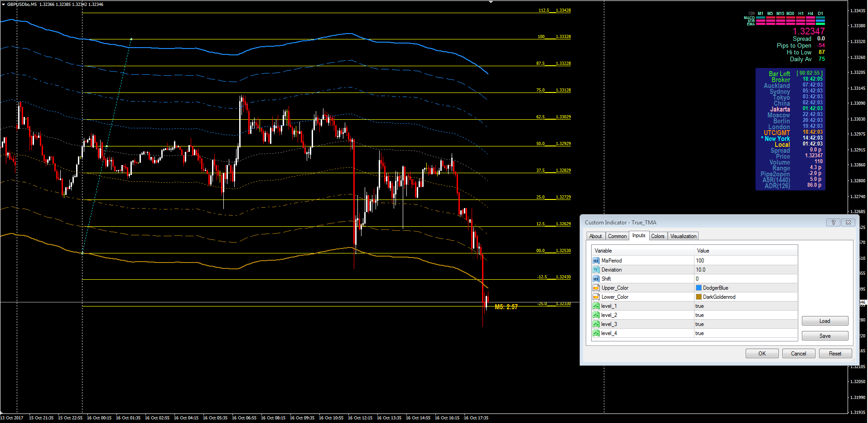Viewport: 868px width, 423px height.
Task: Select the Inputs tab
Action: pos(639,235)
